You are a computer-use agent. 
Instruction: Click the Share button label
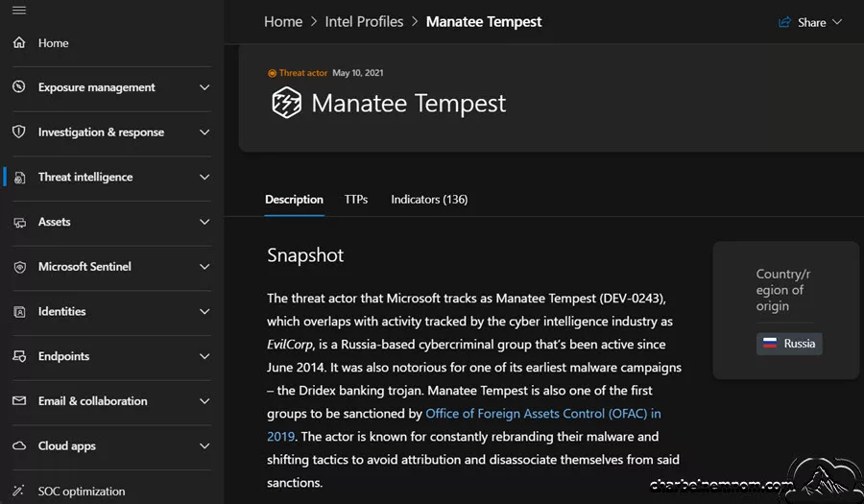click(811, 23)
